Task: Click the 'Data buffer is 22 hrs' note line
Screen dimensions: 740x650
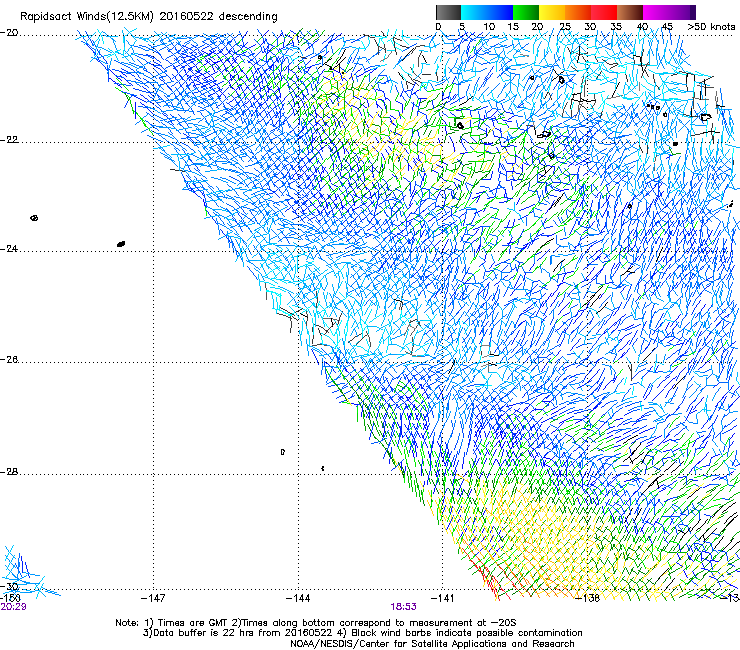Action: point(362,633)
